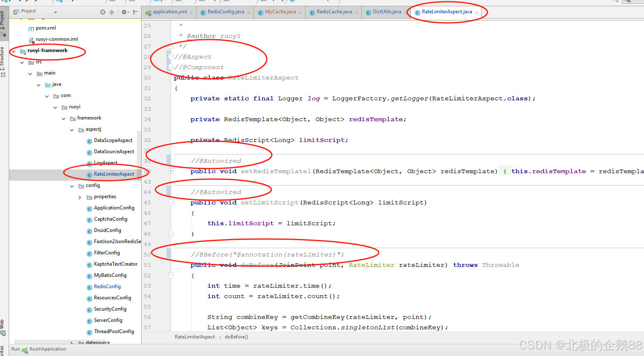
Task: Hide the Project tool window
Action: pyautogui.click(x=135, y=12)
